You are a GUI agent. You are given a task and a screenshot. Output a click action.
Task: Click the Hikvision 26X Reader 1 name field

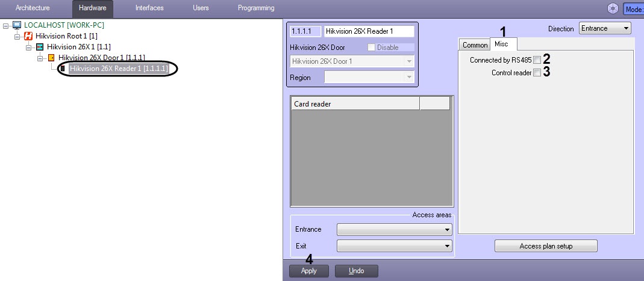pyautogui.click(x=369, y=31)
